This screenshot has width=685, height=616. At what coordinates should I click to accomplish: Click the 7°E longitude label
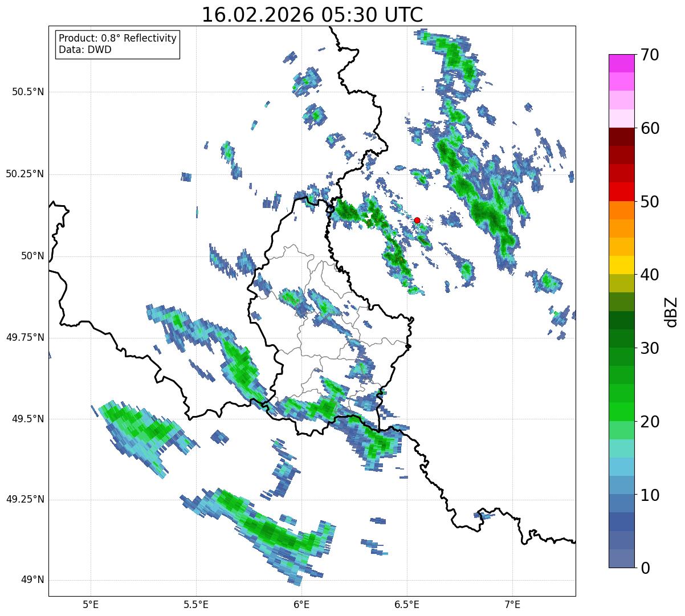pyautogui.click(x=512, y=605)
